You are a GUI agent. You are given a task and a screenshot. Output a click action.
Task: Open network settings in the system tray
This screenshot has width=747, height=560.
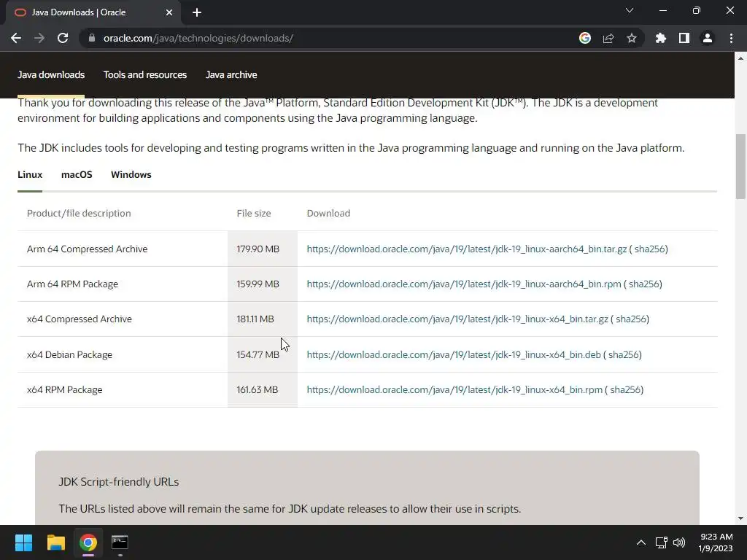pos(661,542)
